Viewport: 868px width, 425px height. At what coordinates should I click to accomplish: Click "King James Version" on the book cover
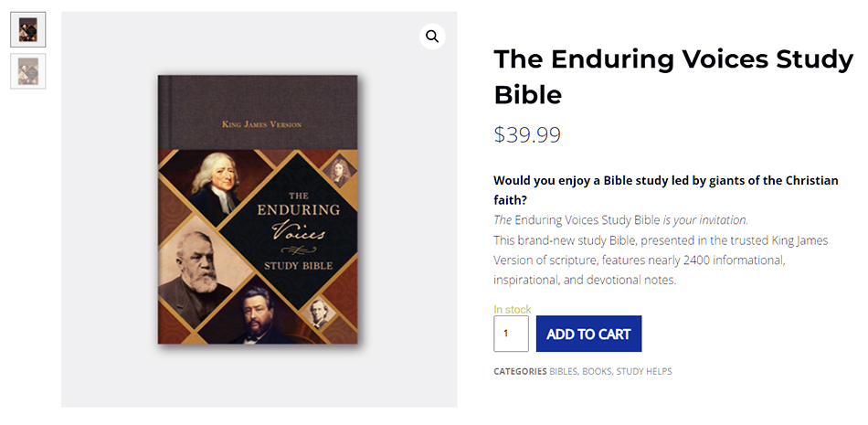[261, 124]
